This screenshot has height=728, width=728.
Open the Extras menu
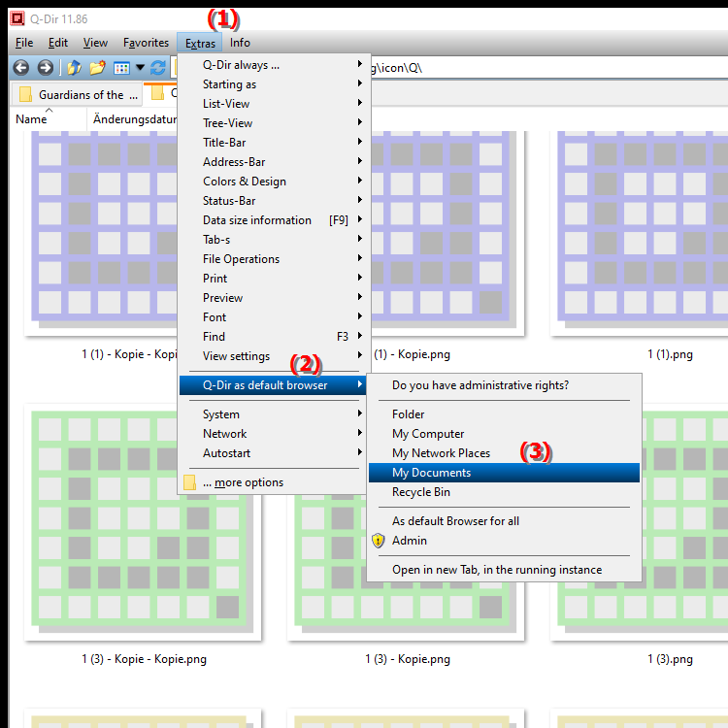click(x=200, y=43)
